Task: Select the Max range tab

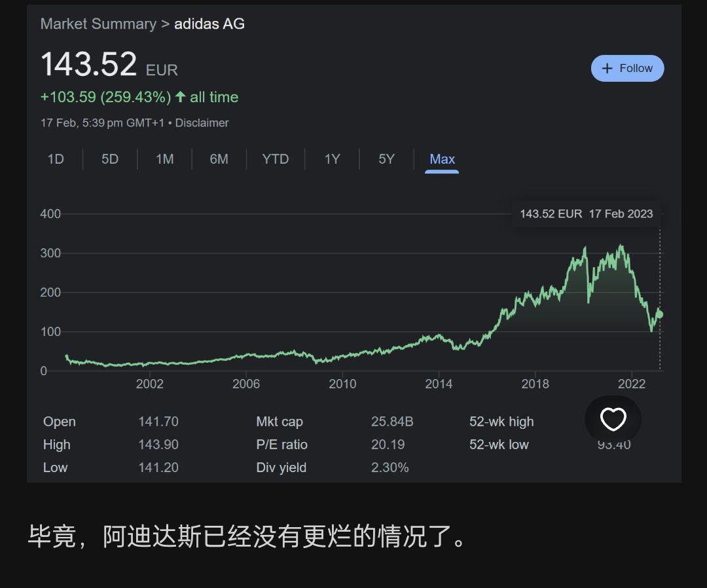Action: [x=442, y=159]
